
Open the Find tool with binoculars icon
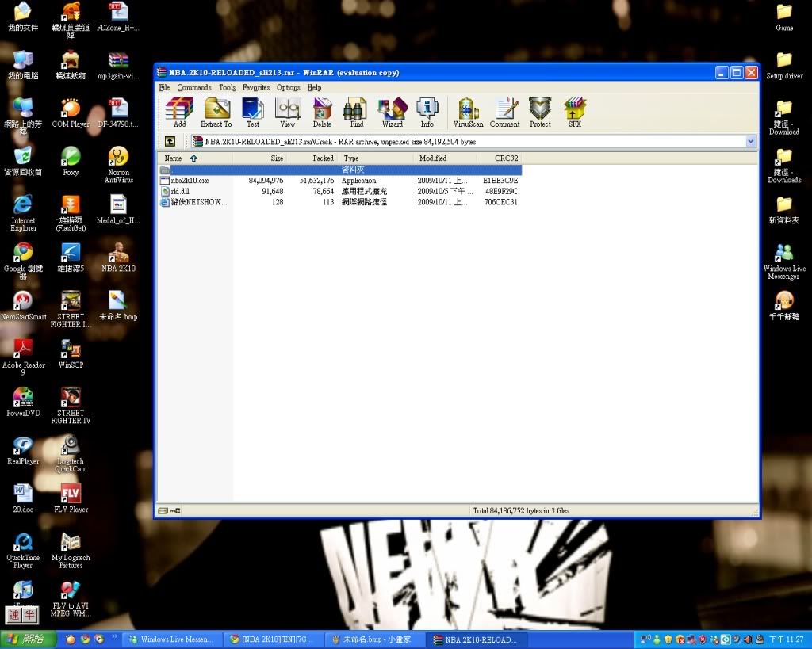coord(356,112)
